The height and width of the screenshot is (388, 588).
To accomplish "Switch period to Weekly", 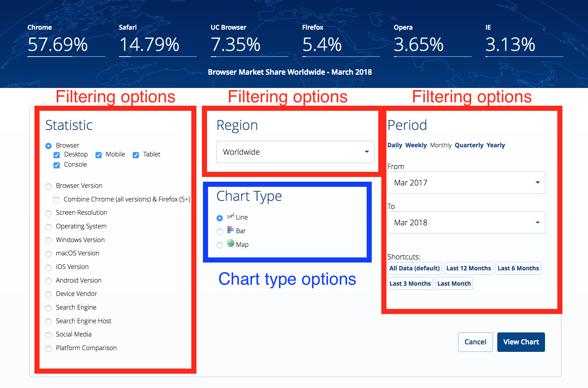I will tap(416, 145).
